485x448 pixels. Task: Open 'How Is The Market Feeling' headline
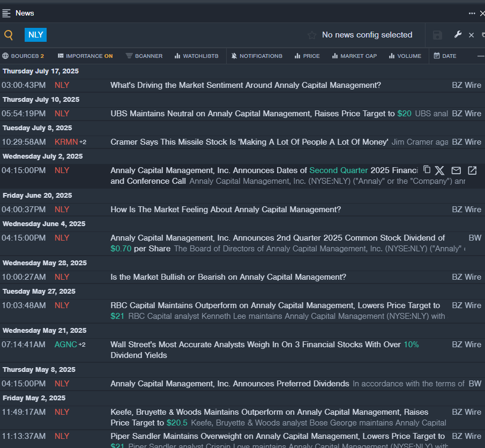226,210
